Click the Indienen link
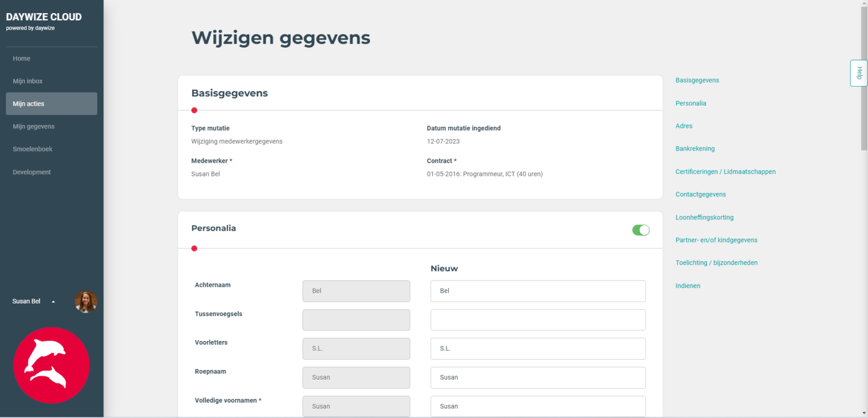 [x=688, y=286]
